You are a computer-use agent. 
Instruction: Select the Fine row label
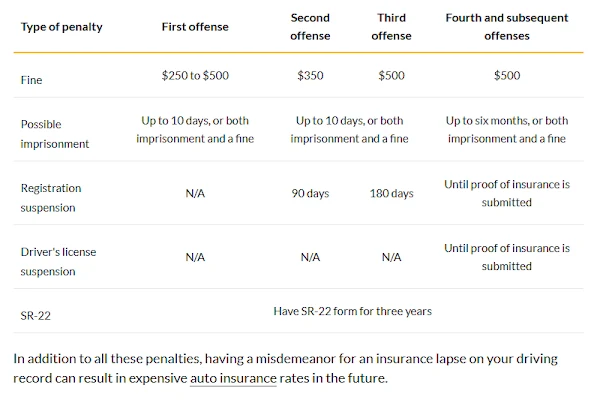click(32, 80)
